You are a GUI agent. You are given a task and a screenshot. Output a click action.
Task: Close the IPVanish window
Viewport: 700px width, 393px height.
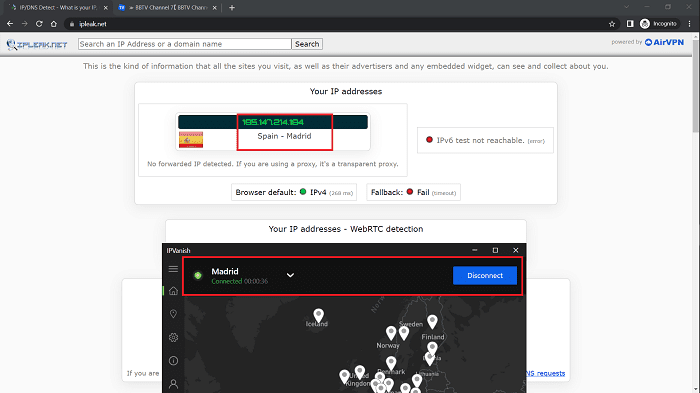pyautogui.click(x=516, y=250)
